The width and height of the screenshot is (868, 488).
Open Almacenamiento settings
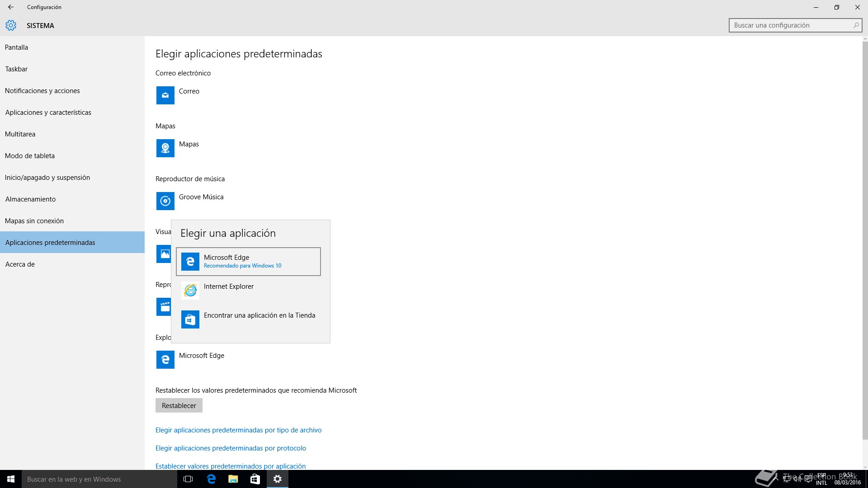click(72, 199)
